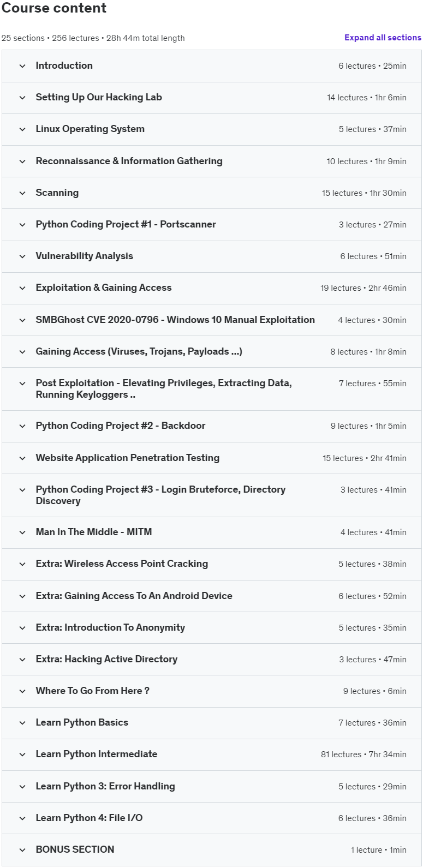
Task: Select Learn Python Basics title
Action: pyautogui.click(x=82, y=722)
